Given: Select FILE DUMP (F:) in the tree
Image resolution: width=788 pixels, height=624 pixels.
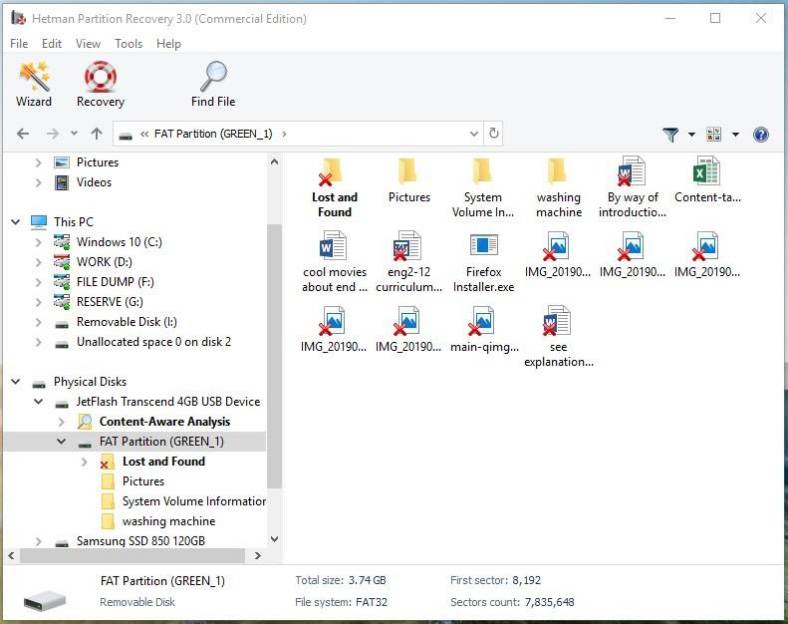Looking at the screenshot, I should [x=115, y=282].
